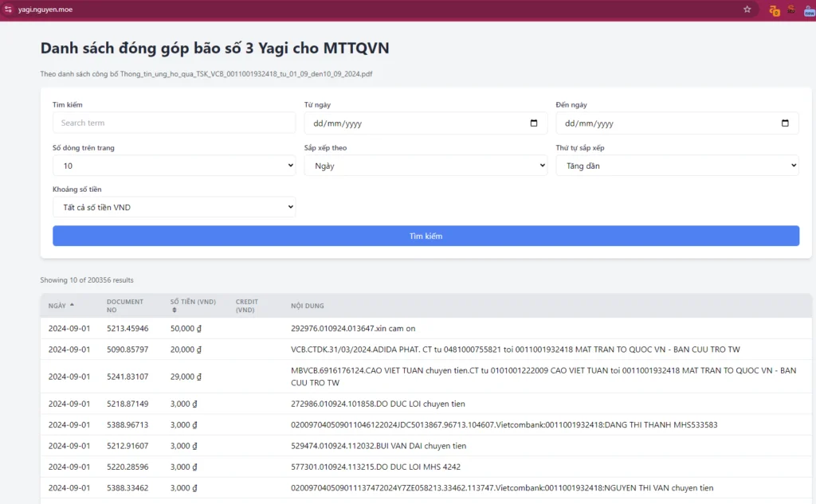Click the 29,000 đ amount cell
This screenshot has width=816, height=504.
pyautogui.click(x=186, y=377)
